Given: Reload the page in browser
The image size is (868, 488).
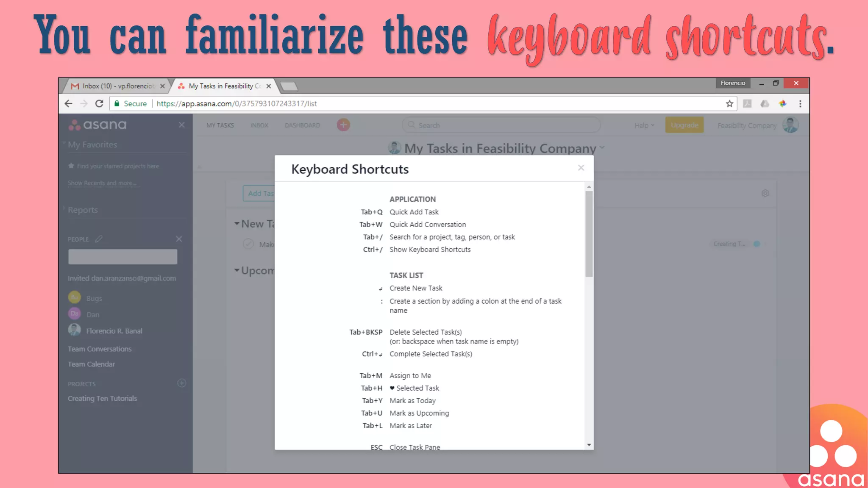Looking at the screenshot, I should pyautogui.click(x=99, y=104).
